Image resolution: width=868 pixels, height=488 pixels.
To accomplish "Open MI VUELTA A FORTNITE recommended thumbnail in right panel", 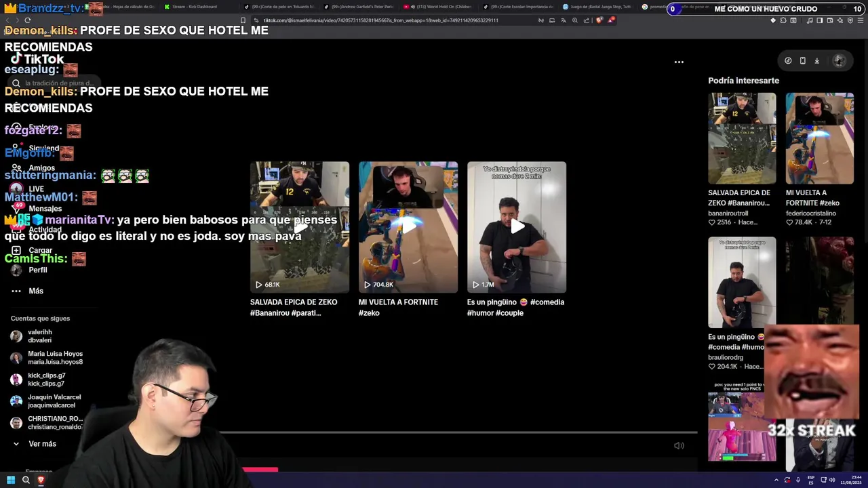I will pos(819,138).
